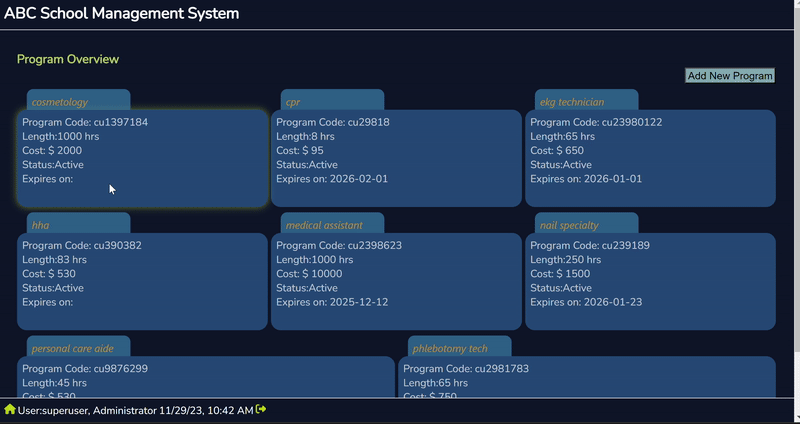Open the phlebotomy tech tab
The height and width of the screenshot is (424, 800).
pyautogui.click(x=460, y=346)
